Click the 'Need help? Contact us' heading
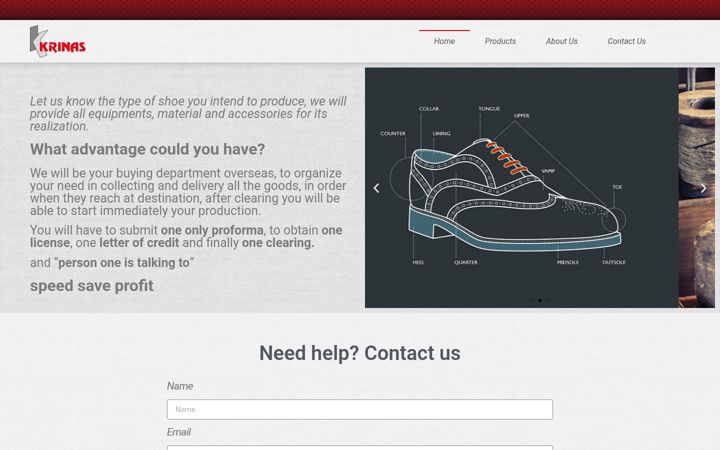 (360, 353)
